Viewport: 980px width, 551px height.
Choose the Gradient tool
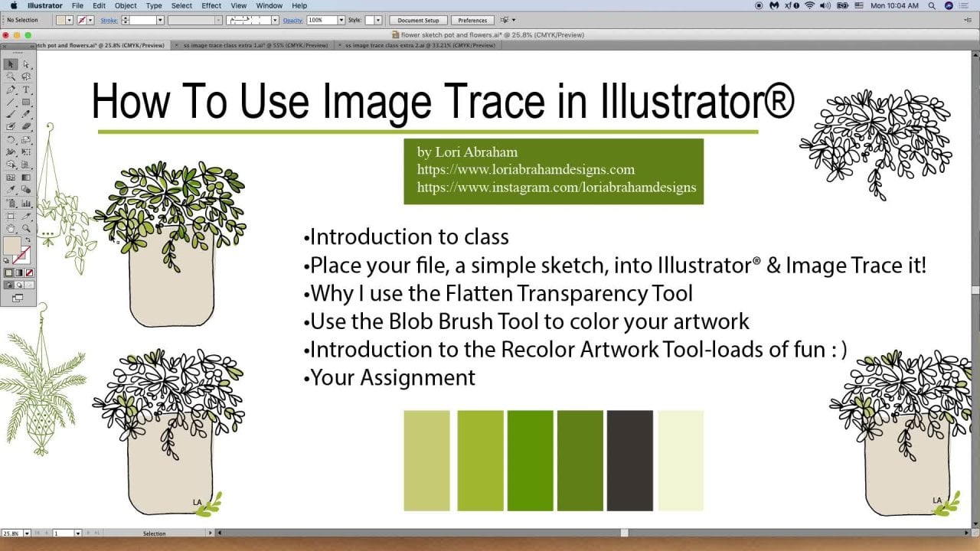(26, 178)
